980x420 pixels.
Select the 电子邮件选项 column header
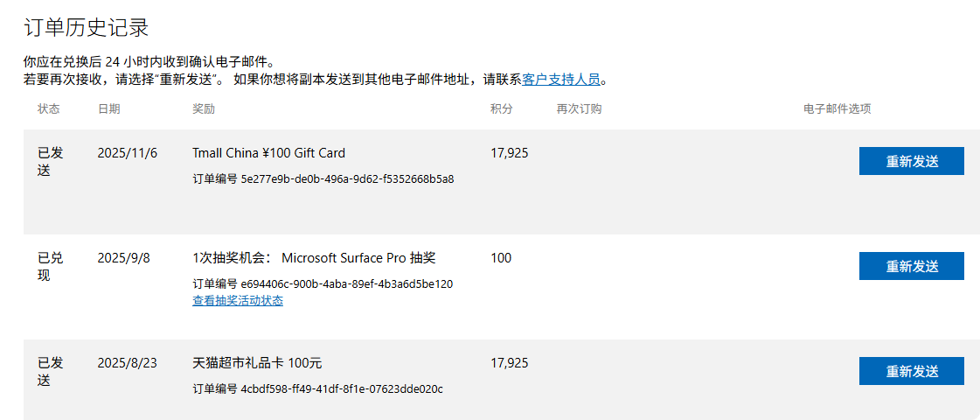(x=837, y=109)
